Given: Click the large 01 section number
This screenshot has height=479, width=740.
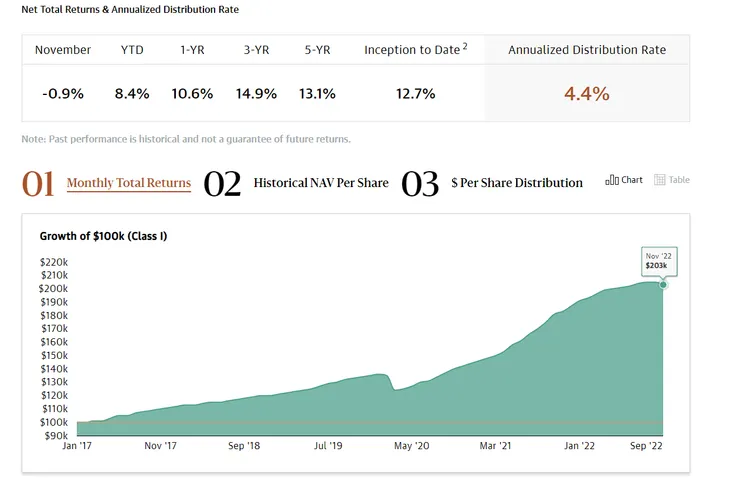Looking at the screenshot, I should [x=38, y=184].
